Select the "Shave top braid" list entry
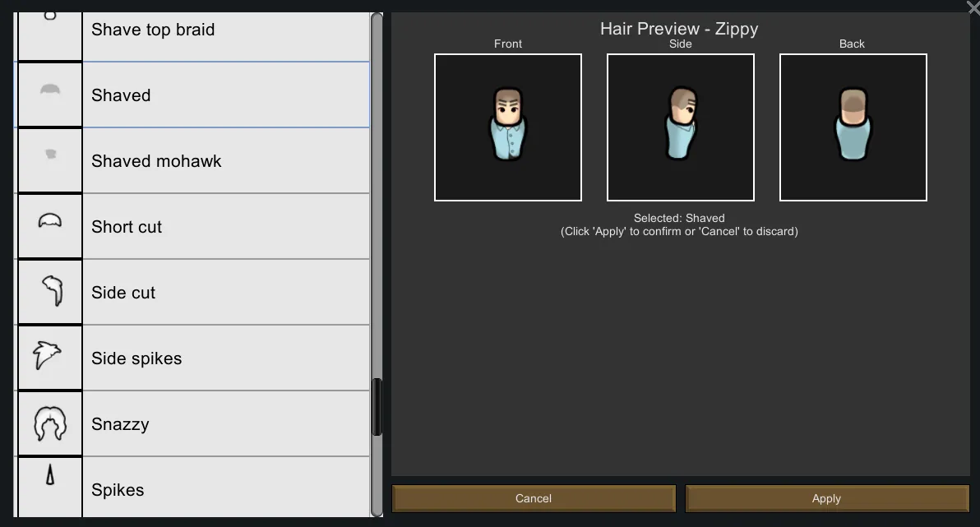Viewport: 980px width, 527px height. click(153, 30)
